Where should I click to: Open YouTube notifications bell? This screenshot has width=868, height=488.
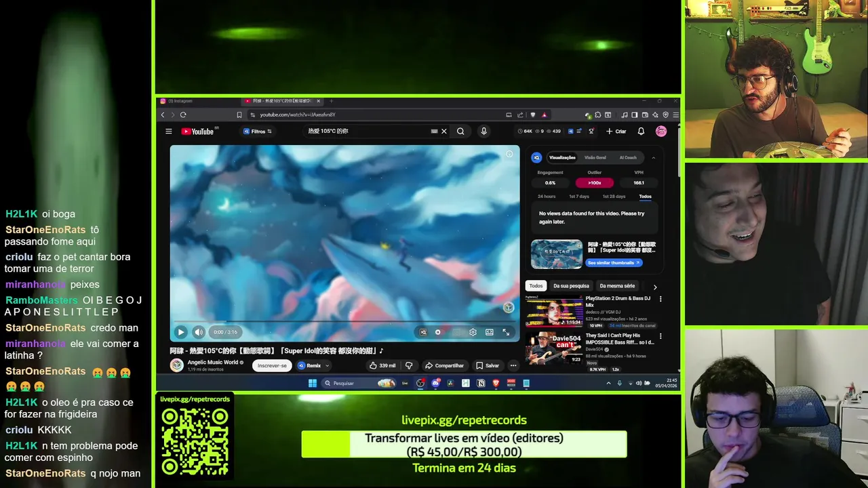[641, 131]
